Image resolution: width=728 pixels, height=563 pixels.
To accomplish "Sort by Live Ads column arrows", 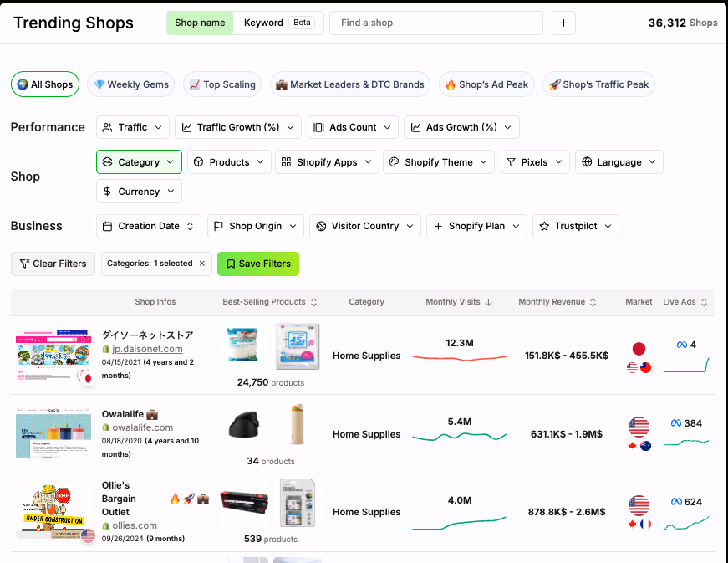I will tap(704, 302).
